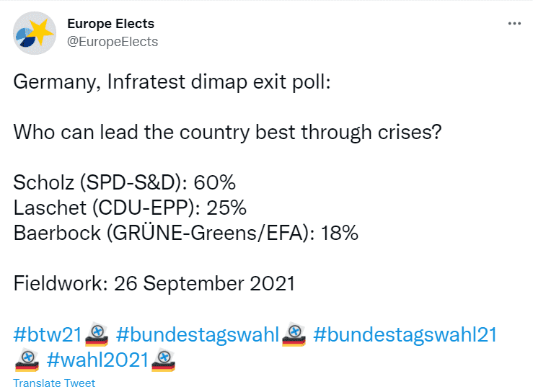Click the Baerbock (GRÜNE-Greens/EFA) result line
The image size is (533, 392).
pos(185,233)
